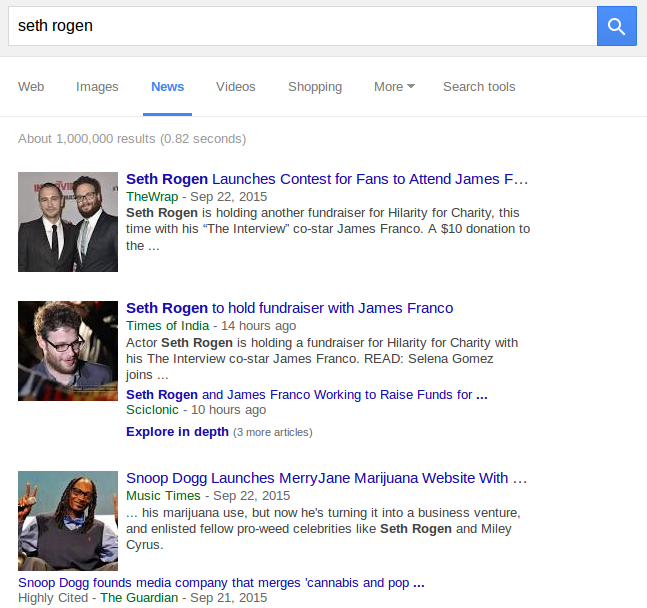The height and width of the screenshot is (608, 647).
Task: Click the 'seth rogen' search input field
Action: [x=300, y=26]
